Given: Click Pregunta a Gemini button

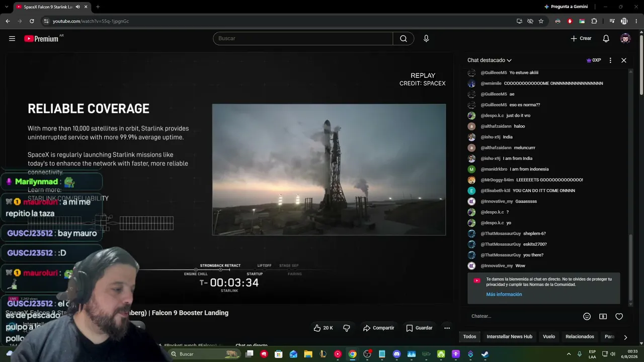Looking at the screenshot, I should (566, 7).
